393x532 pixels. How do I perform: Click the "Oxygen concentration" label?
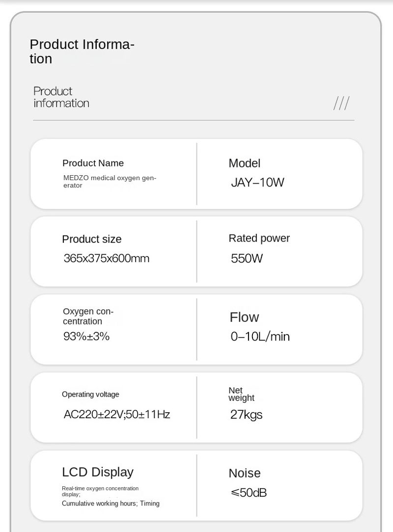pyautogui.click(x=88, y=317)
